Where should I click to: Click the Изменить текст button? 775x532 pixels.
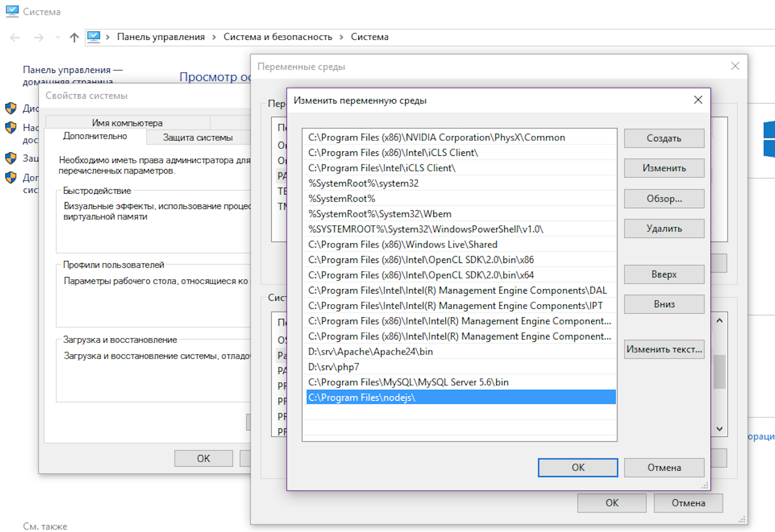[x=664, y=349]
